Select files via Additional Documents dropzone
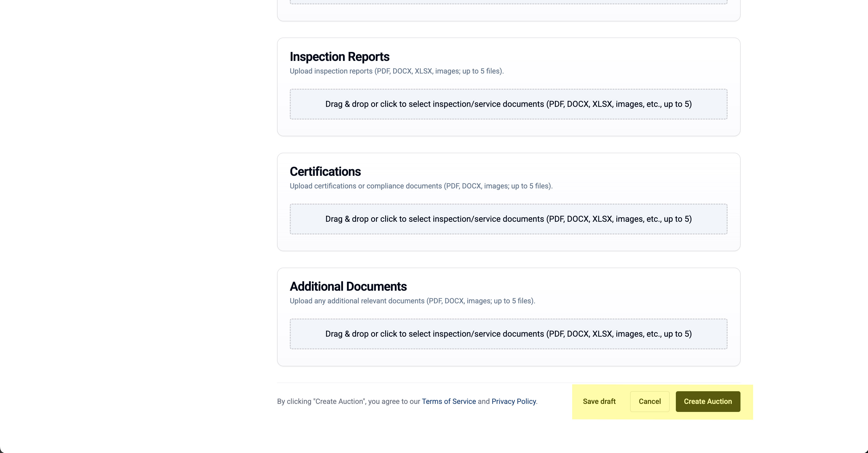868x453 pixels. pos(508,334)
